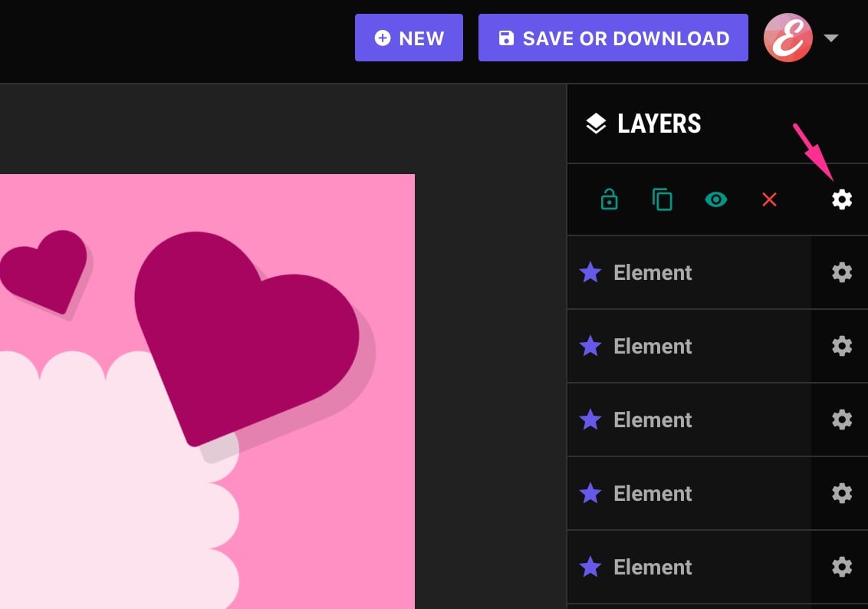Open the gear settings for the first Element layer

click(x=842, y=272)
